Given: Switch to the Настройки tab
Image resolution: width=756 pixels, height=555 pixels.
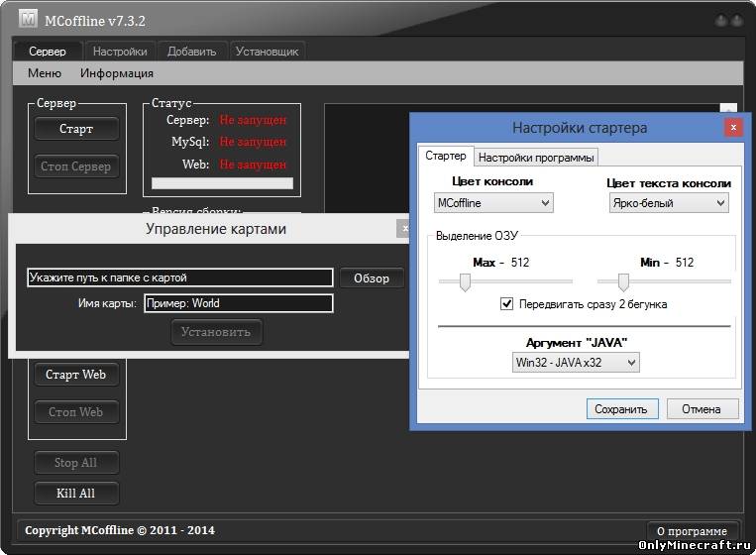Looking at the screenshot, I should coord(119,52).
